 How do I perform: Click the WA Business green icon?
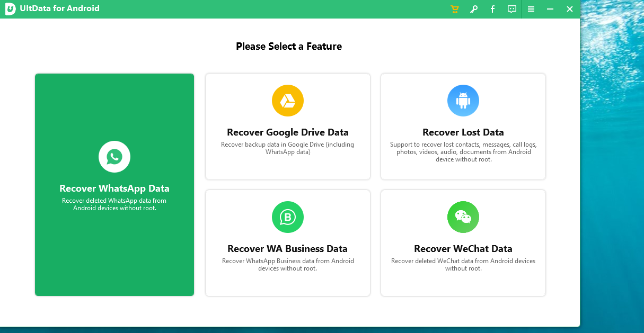coord(288,217)
